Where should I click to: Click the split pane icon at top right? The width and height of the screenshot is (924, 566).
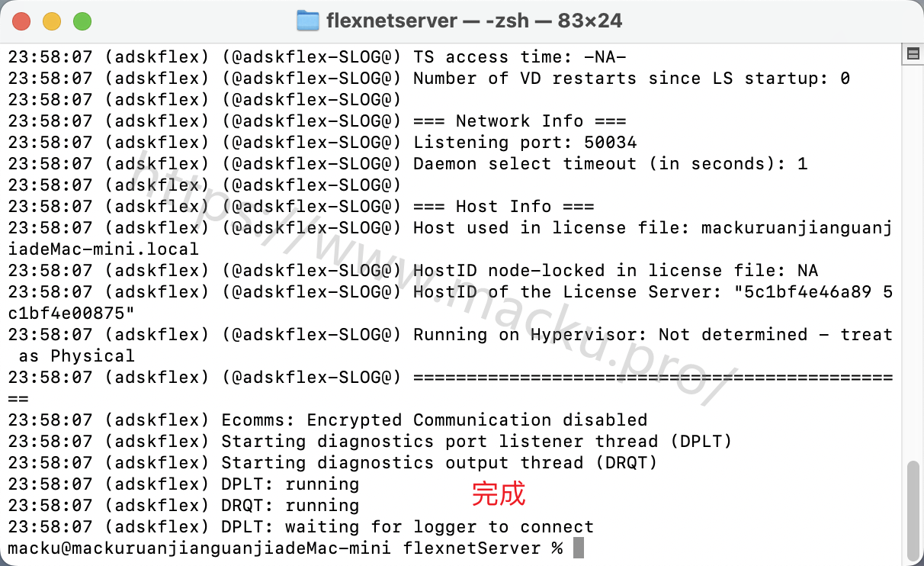click(x=912, y=54)
